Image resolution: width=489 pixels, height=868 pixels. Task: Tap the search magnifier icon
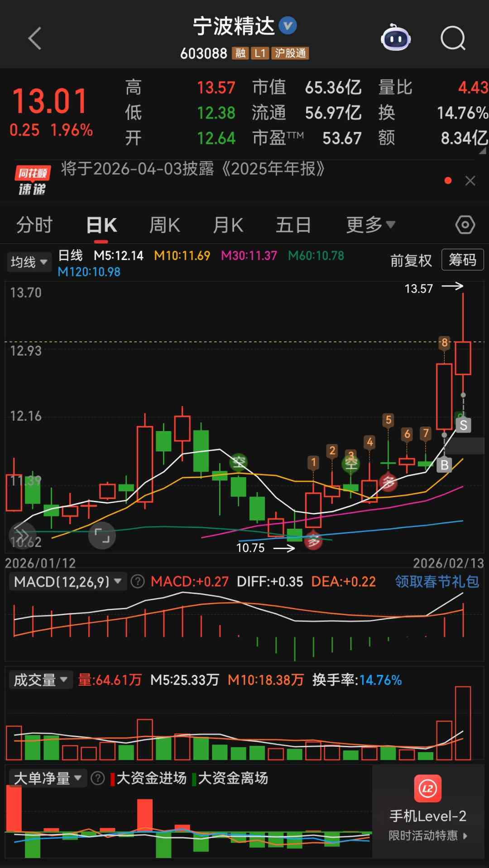pos(453,38)
